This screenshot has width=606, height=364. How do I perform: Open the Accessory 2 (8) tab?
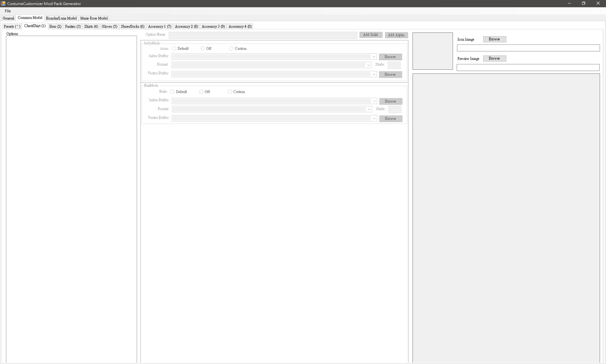tap(187, 26)
